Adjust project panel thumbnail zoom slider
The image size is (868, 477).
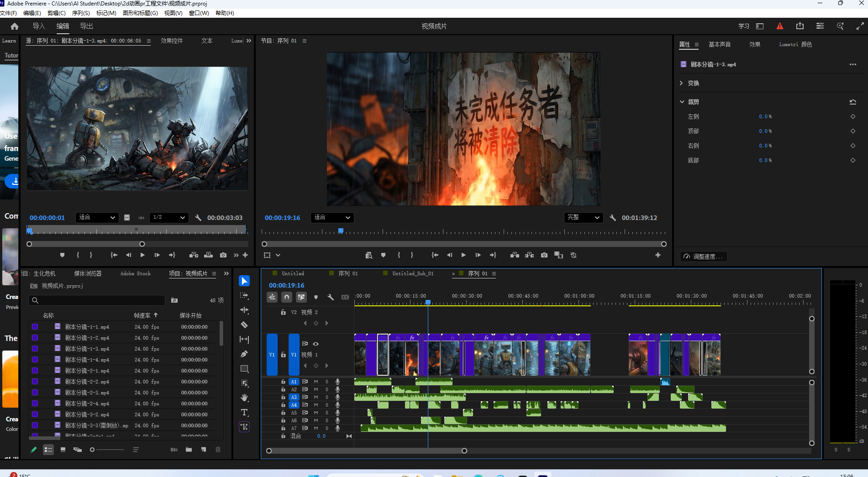point(93,450)
